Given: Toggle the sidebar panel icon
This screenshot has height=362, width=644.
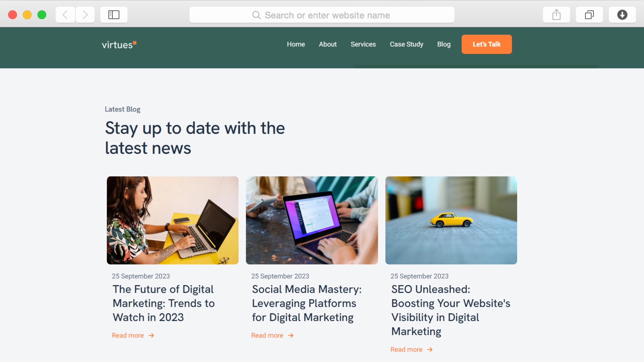Looking at the screenshot, I should click(x=114, y=15).
